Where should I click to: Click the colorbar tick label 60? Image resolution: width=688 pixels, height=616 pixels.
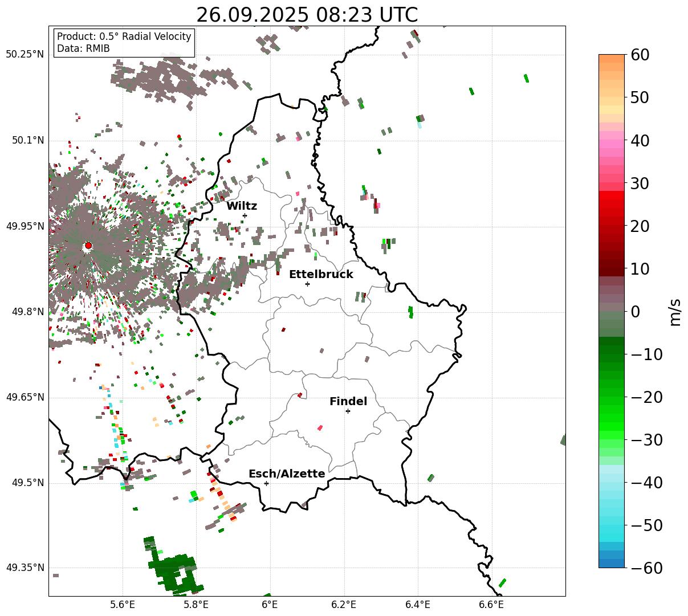click(x=639, y=55)
